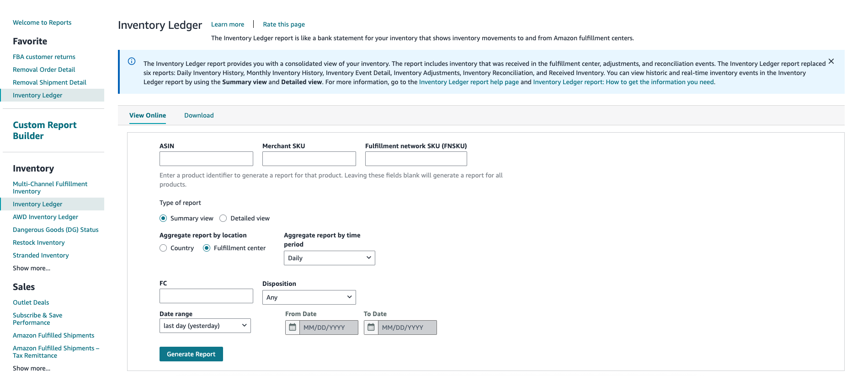Click into the Merchant SKU field
The height and width of the screenshot is (376, 868).
pyautogui.click(x=309, y=159)
